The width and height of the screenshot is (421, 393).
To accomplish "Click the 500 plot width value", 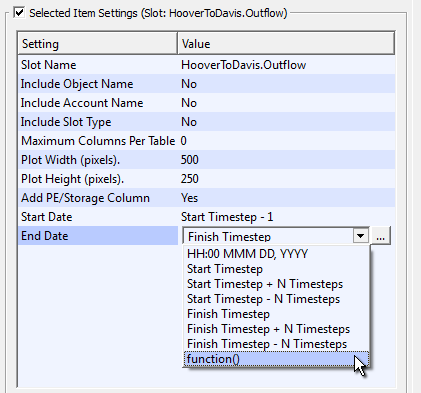I will (x=287, y=160).
